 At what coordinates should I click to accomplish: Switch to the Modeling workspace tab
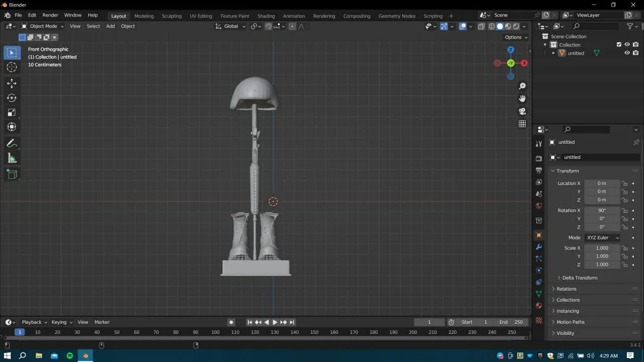[144, 16]
